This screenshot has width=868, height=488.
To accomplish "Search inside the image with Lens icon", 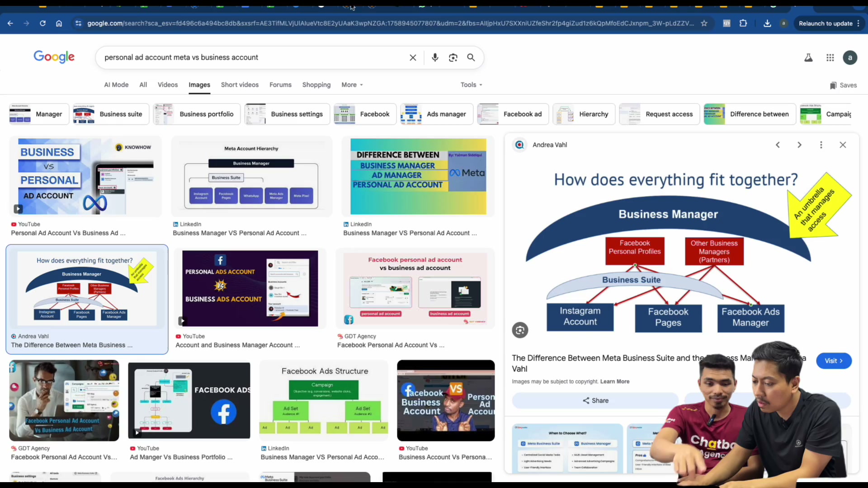I will [520, 330].
